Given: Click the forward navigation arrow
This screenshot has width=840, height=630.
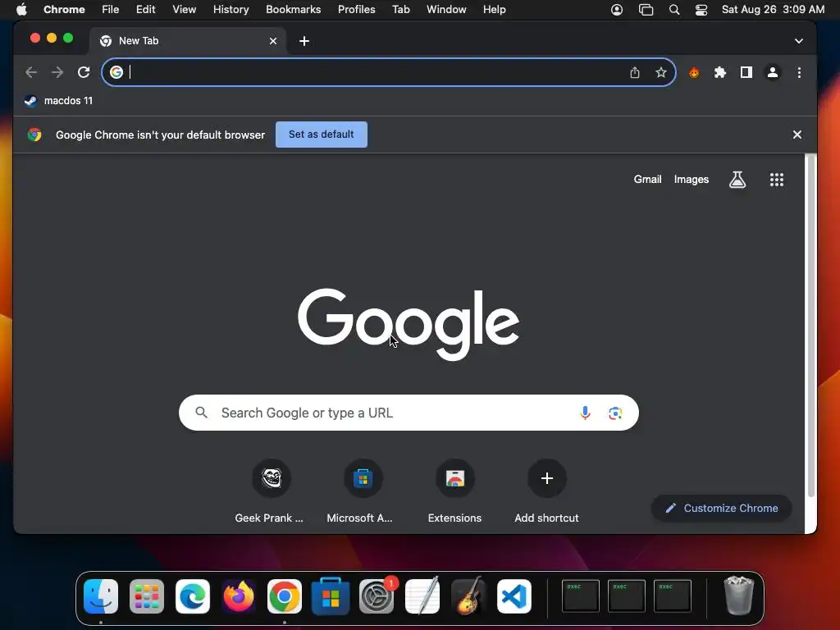Looking at the screenshot, I should click(x=57, y=72).
